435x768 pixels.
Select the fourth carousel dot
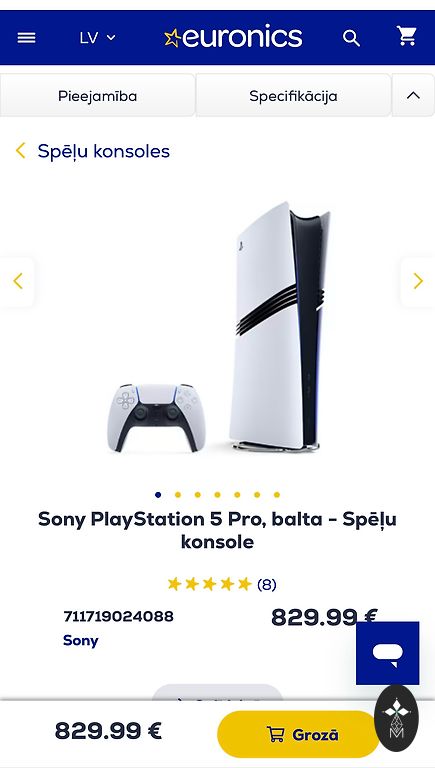(x=218, y=495)
